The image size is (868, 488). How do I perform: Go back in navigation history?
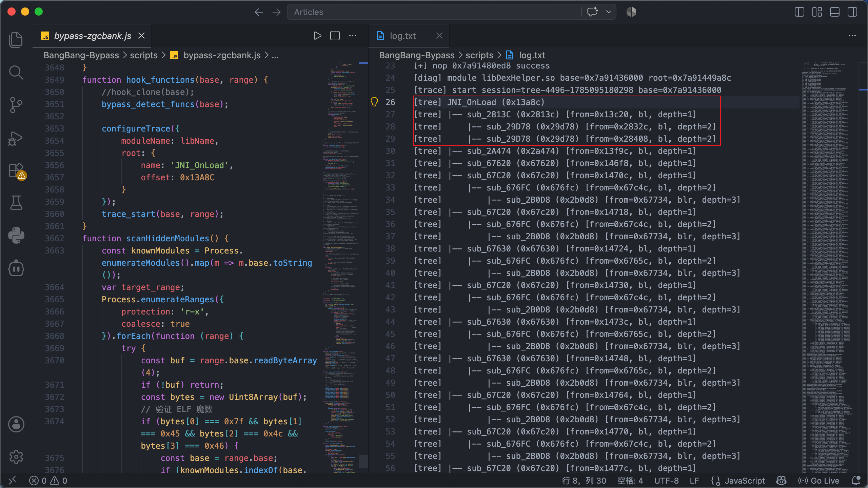click(x=259, y=12)
